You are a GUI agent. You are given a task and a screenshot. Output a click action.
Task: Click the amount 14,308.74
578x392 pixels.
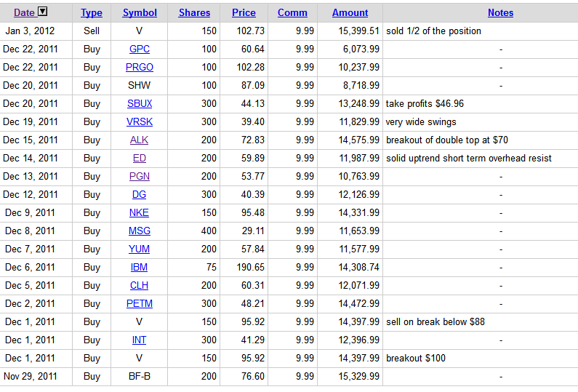pos(358,268)
